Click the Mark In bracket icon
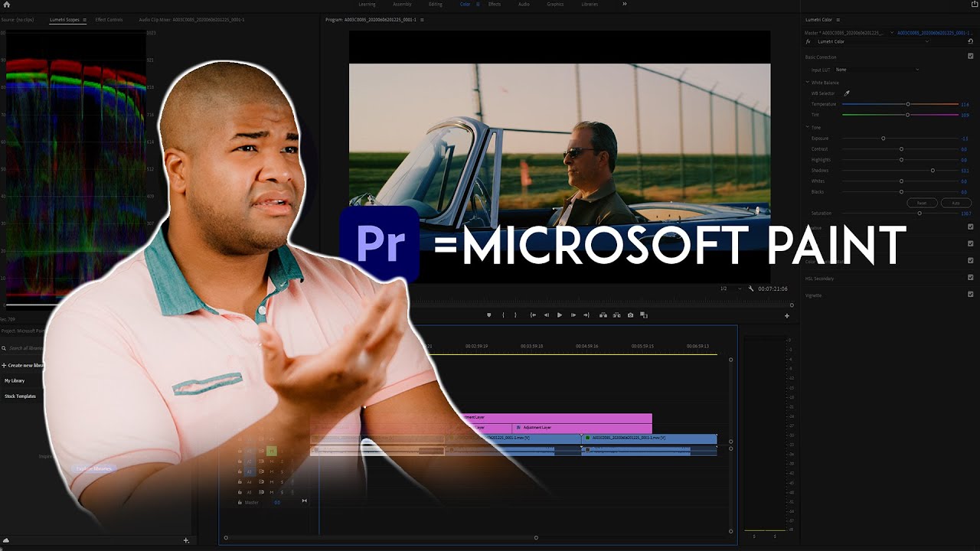 (x=503, y=315)
